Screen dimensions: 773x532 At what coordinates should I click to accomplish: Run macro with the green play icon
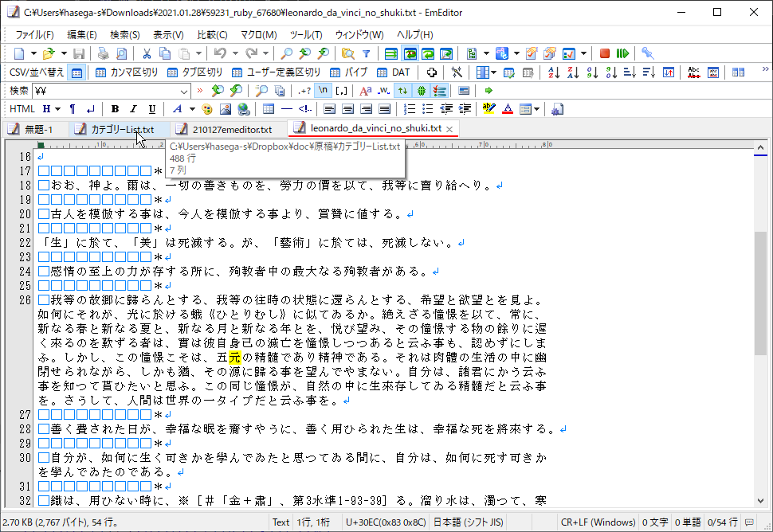click(622, 53)
